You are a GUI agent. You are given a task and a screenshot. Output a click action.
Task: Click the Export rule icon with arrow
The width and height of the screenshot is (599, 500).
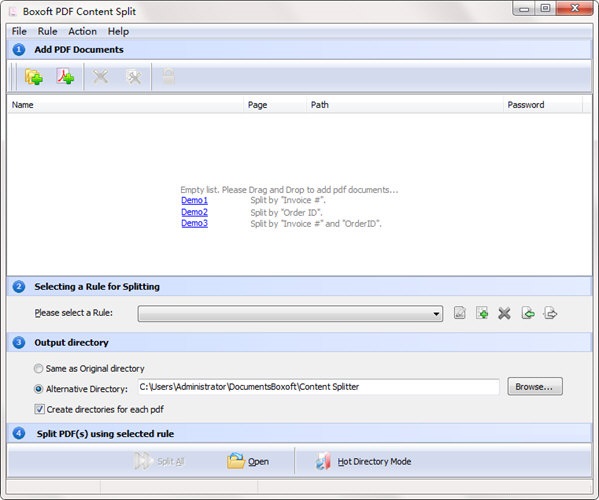(x=550, y=313)
